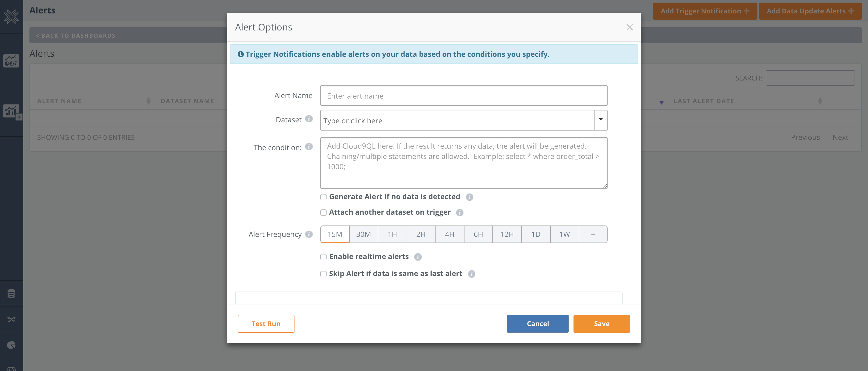
Task: Enable the Attach another dataset on trigger
Action: pos(322,212)
